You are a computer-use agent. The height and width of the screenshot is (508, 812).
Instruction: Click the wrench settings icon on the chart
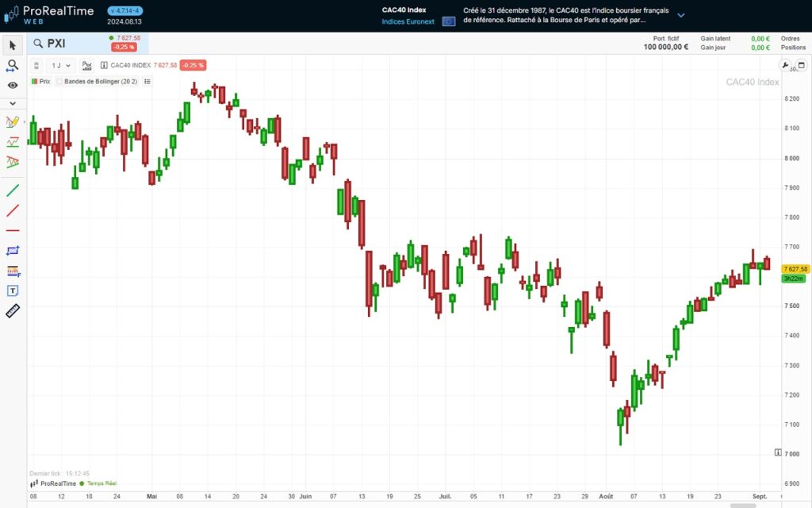click(x=784, y=67)
